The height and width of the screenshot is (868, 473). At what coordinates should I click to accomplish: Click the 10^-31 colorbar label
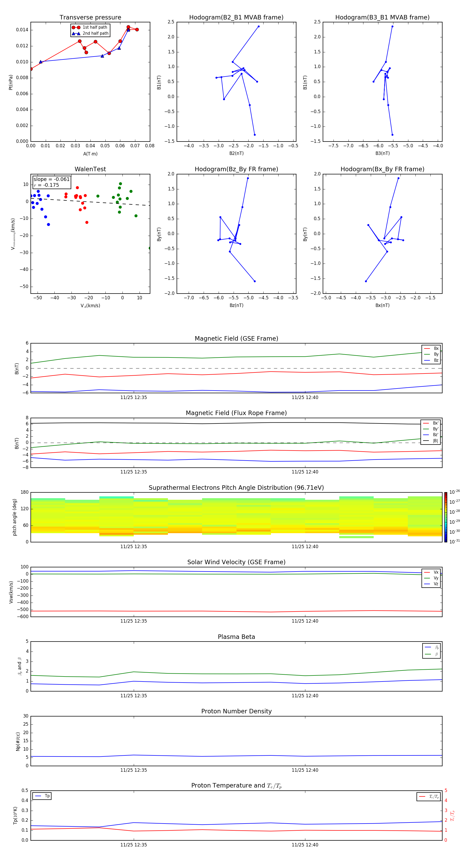pos(455,542)
